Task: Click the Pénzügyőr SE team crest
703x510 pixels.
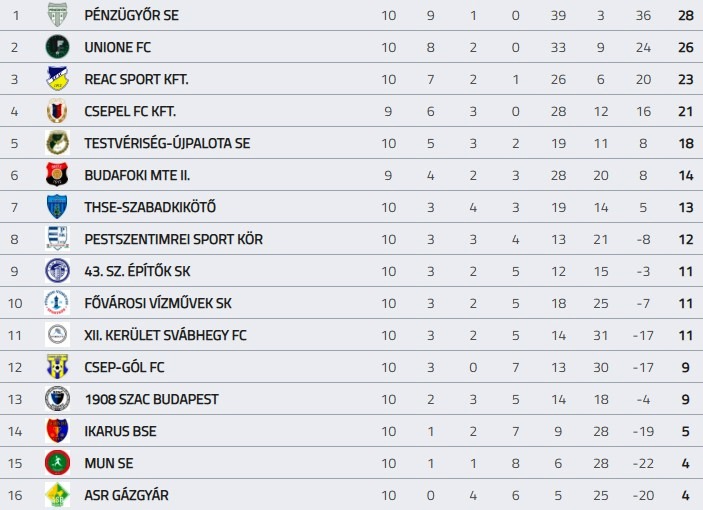Action: (x=57, y=15)
